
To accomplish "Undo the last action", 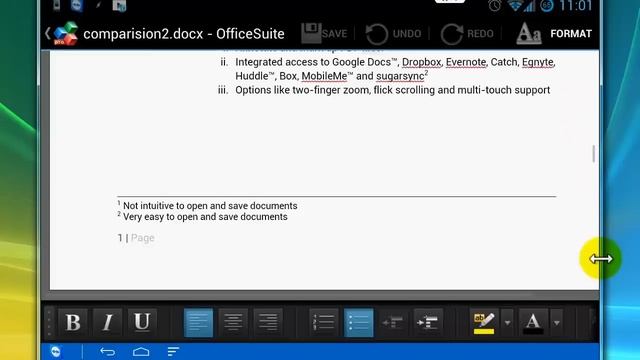I will pos(393,34).
